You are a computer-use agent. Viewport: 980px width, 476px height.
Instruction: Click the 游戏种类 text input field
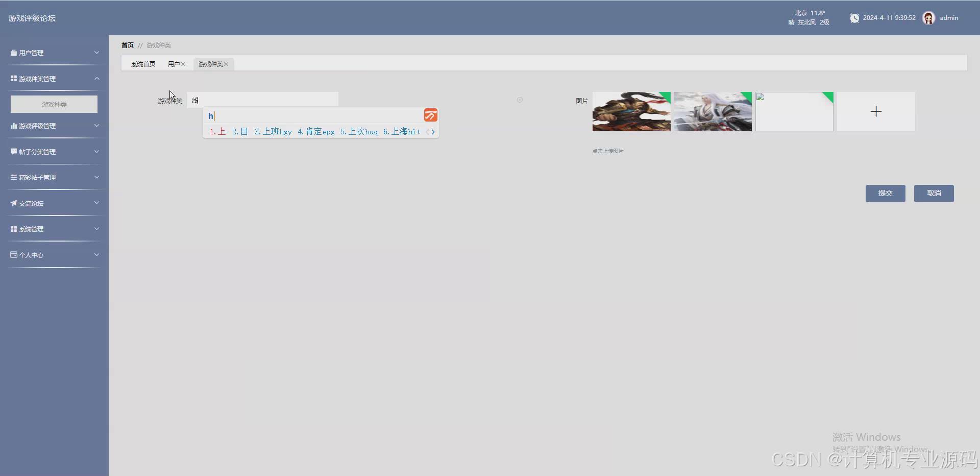click(262, 100)
